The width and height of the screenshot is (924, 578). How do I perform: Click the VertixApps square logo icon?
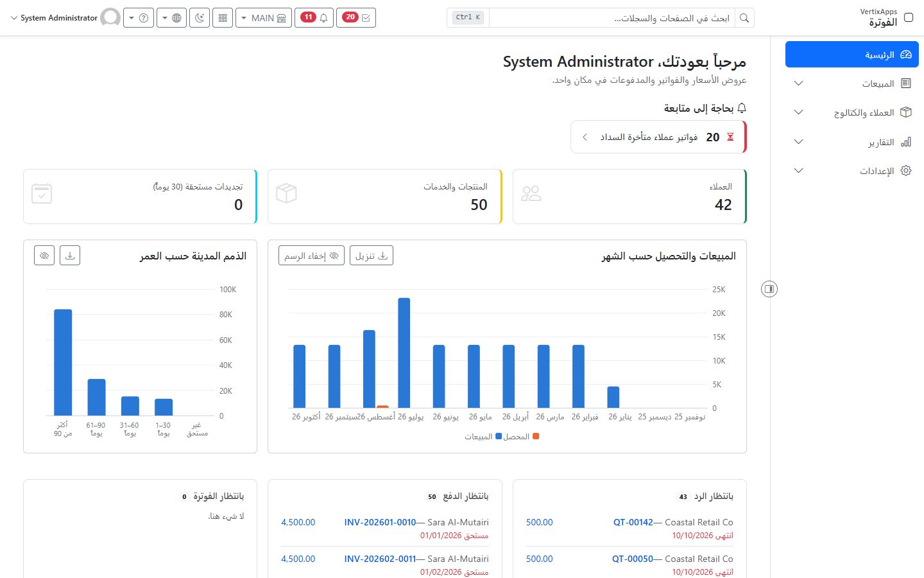coord(909,17)
